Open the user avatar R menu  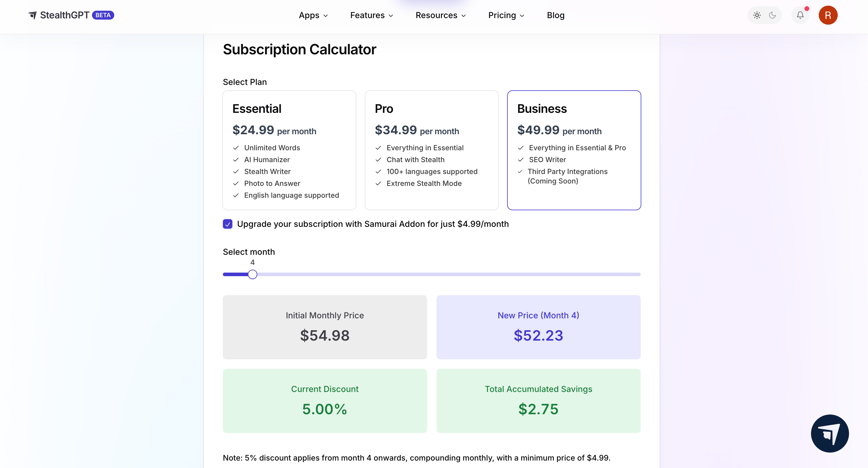pyautogui.click(x=828, y=15)
